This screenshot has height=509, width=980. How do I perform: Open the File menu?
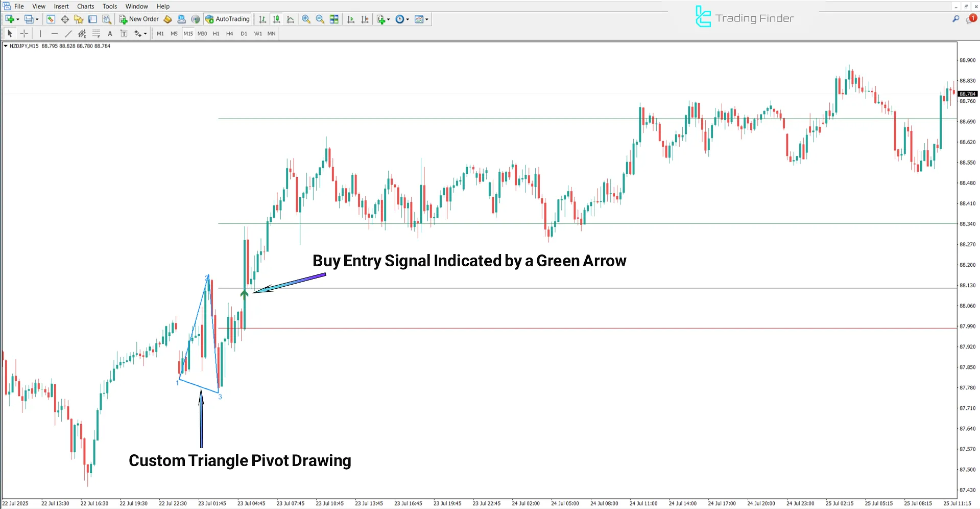click(x=19, y=6)
